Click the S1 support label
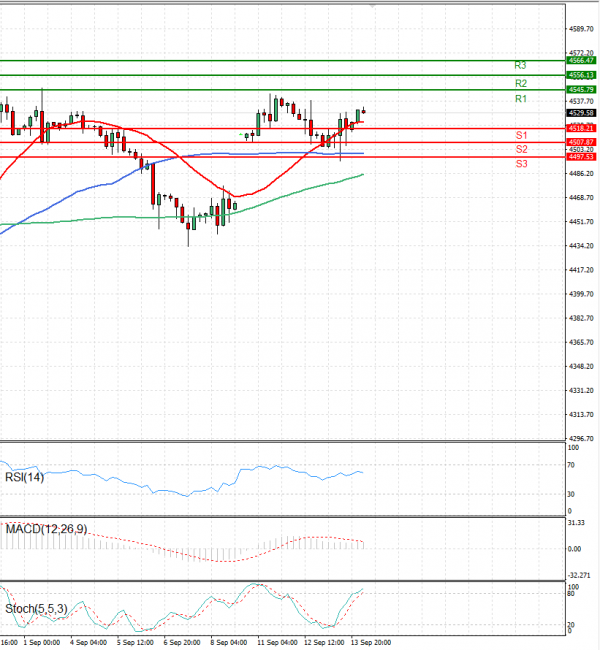This screenshot has height=650, width=600. [521, 135]
